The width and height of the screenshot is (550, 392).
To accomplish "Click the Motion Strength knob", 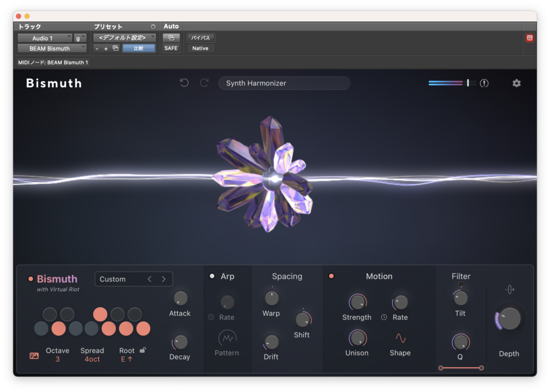I will (357, 302).
